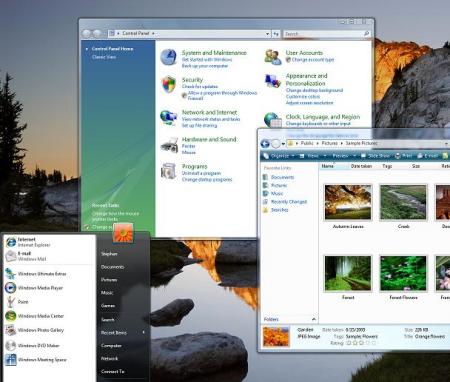Click Back up your computer link

[x=205, y=66]
